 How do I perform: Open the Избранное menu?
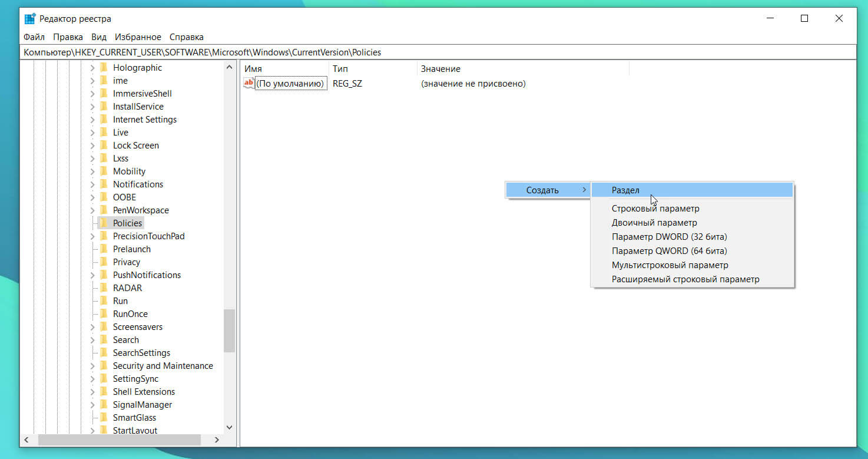tap(138, 37)
